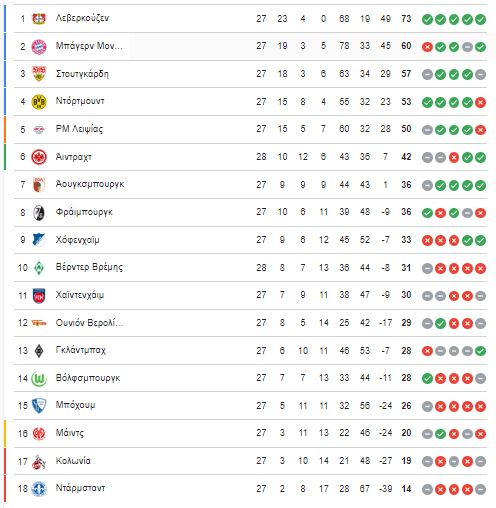
Task: Click the Eintracht Frankfurt red eagle logo
Action: click(x=39, y=157)
